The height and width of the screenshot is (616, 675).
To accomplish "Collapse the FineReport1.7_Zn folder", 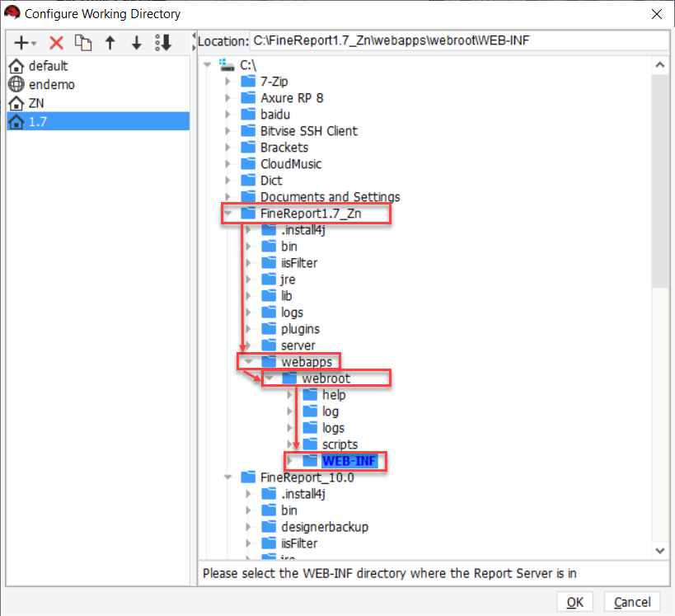I will click(228, 213).
